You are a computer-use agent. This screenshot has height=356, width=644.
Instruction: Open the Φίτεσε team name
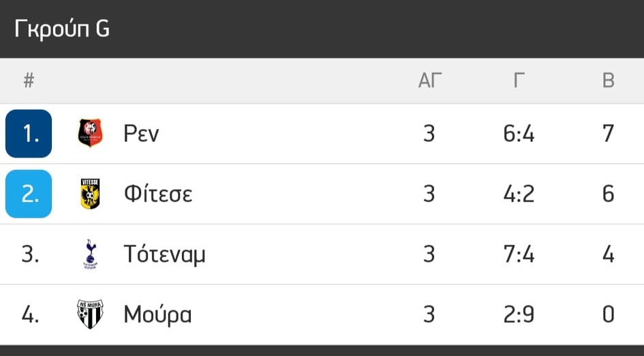[158, 194]
